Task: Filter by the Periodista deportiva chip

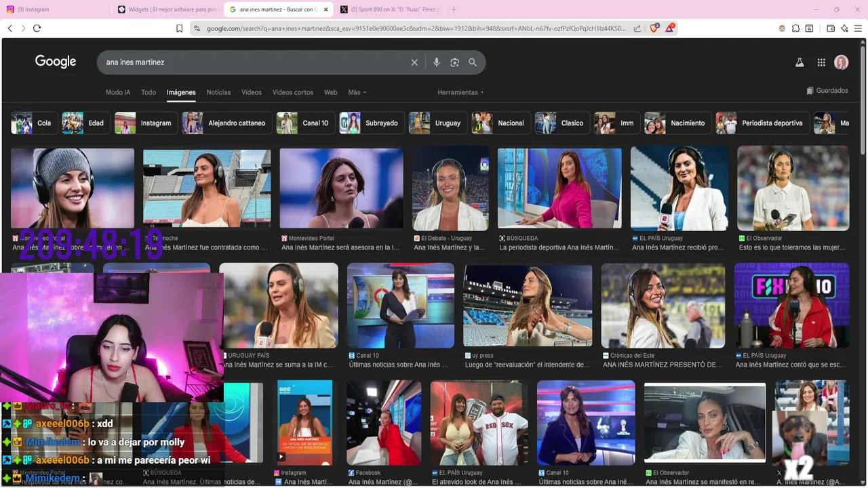Action: [762, 123]
